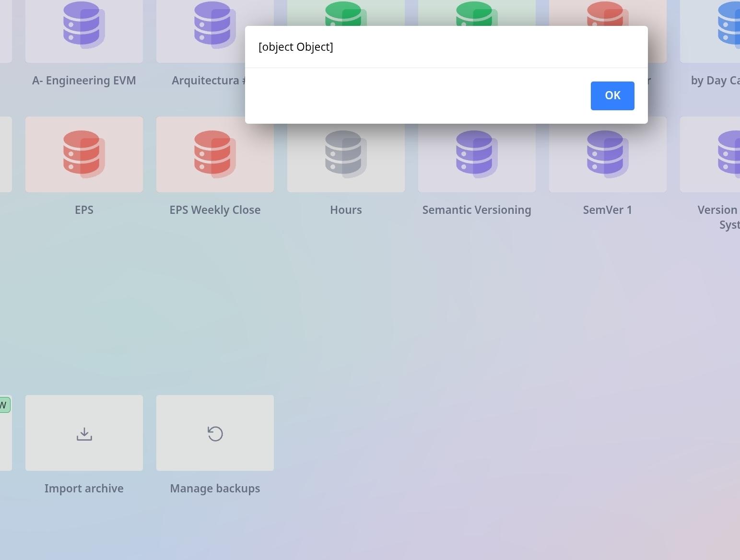Open the Semantic Versioning database icon

tap(476, 154)
